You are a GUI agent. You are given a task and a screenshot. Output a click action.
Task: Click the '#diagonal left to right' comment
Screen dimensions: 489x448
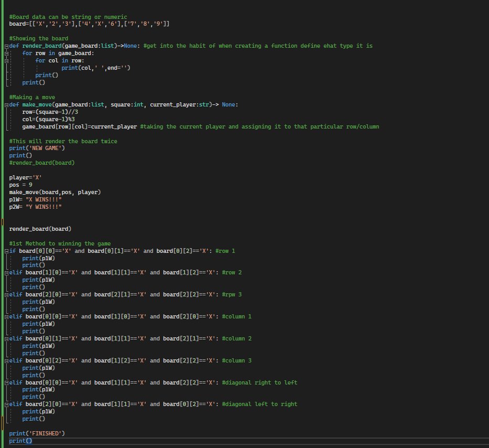pos(259,404)
